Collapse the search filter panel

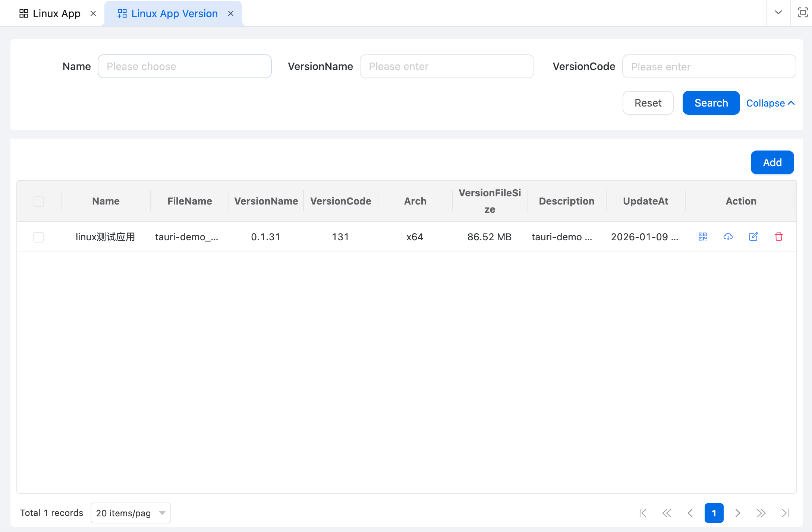tap(770, 103)
